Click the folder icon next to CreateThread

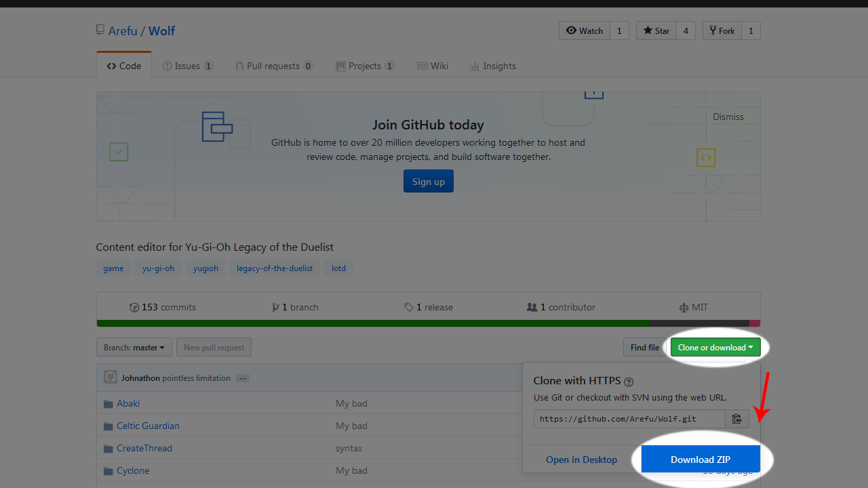[x=108, y=449]
